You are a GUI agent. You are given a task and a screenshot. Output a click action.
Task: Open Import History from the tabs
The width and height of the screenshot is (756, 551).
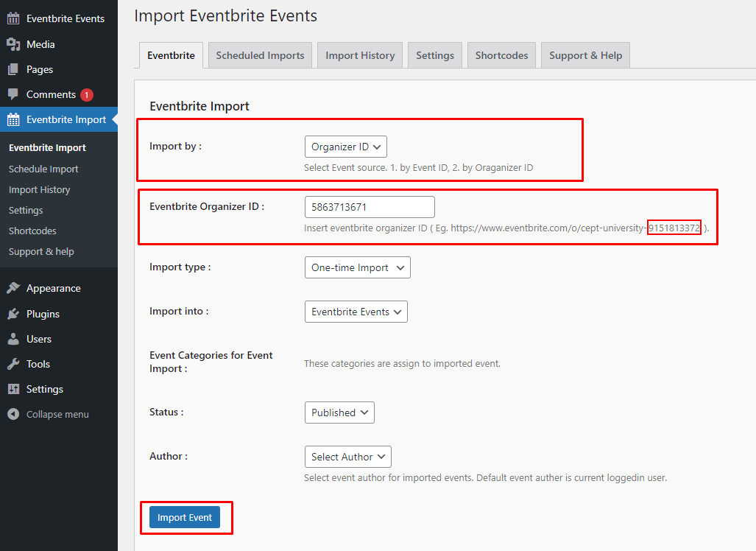359,55
